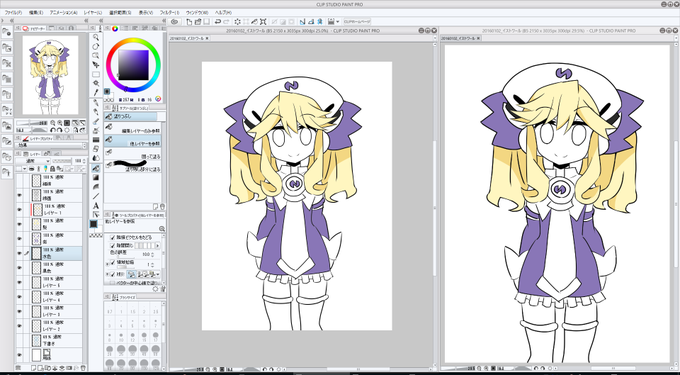Open the 編集(E) menu
680x375 pixels.
point(36,13)
